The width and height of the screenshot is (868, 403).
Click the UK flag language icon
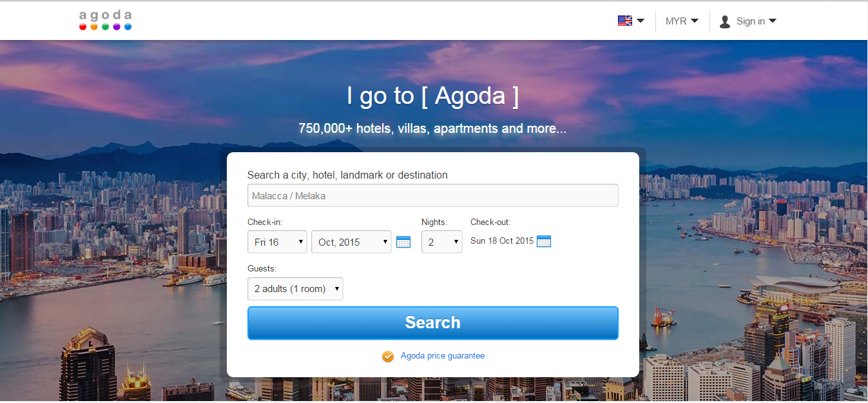624,21
